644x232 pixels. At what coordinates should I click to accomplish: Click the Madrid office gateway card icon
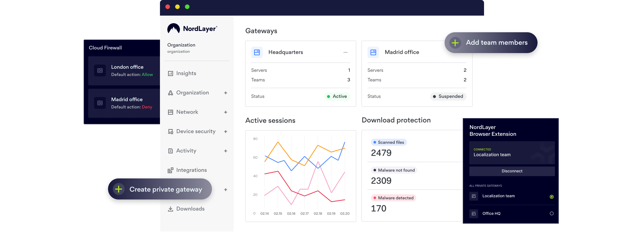pyautogui.click(x=373, y=52)
